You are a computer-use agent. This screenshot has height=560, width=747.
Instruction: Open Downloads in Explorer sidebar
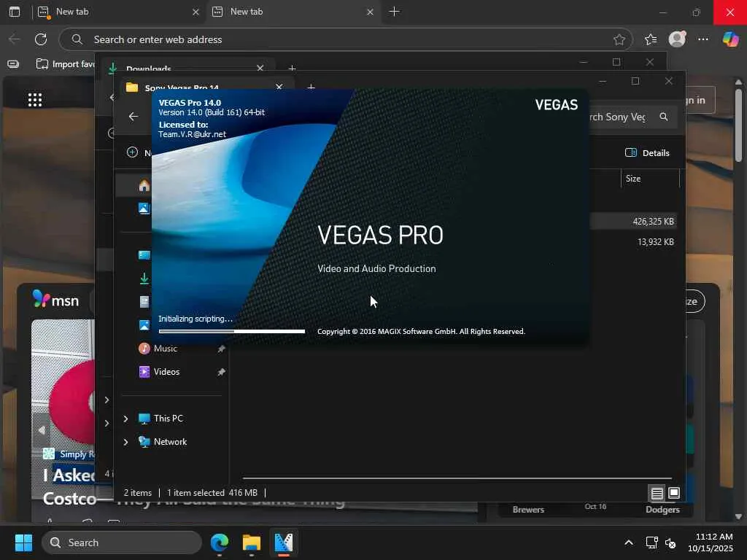[144, 279]
